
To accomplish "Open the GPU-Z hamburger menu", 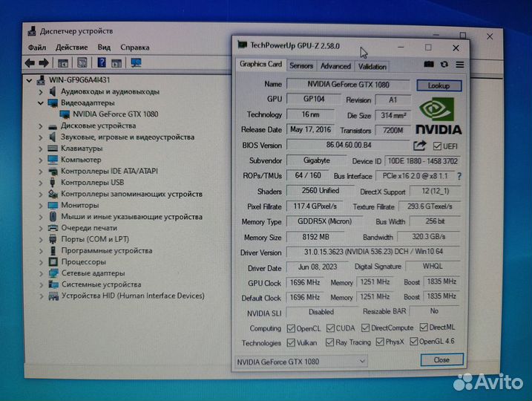I will click(x=460, y=65).
